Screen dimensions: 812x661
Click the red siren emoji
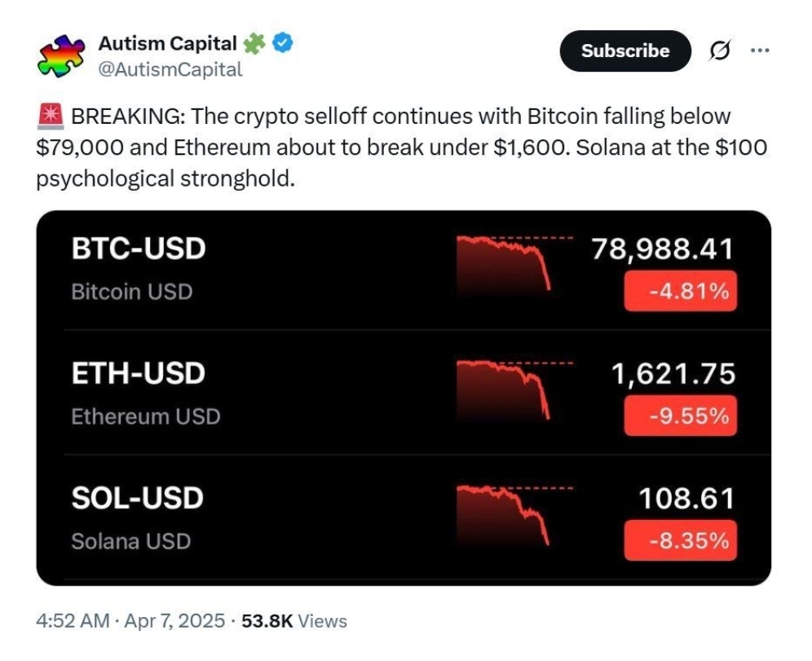[51, 116]
